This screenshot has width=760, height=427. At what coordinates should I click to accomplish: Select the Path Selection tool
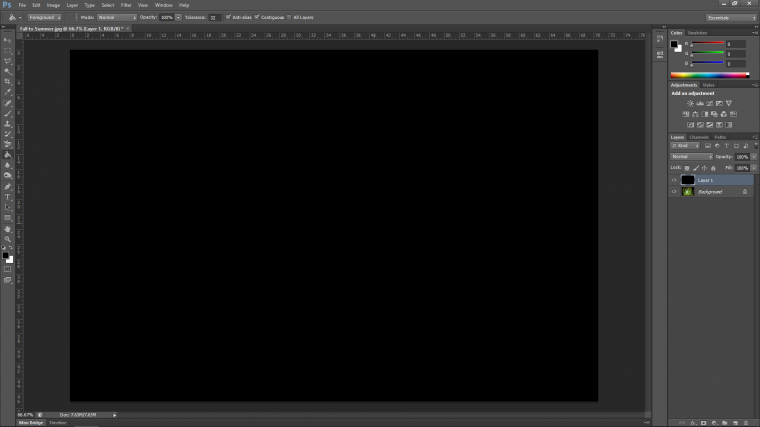[x=7, y=207]
